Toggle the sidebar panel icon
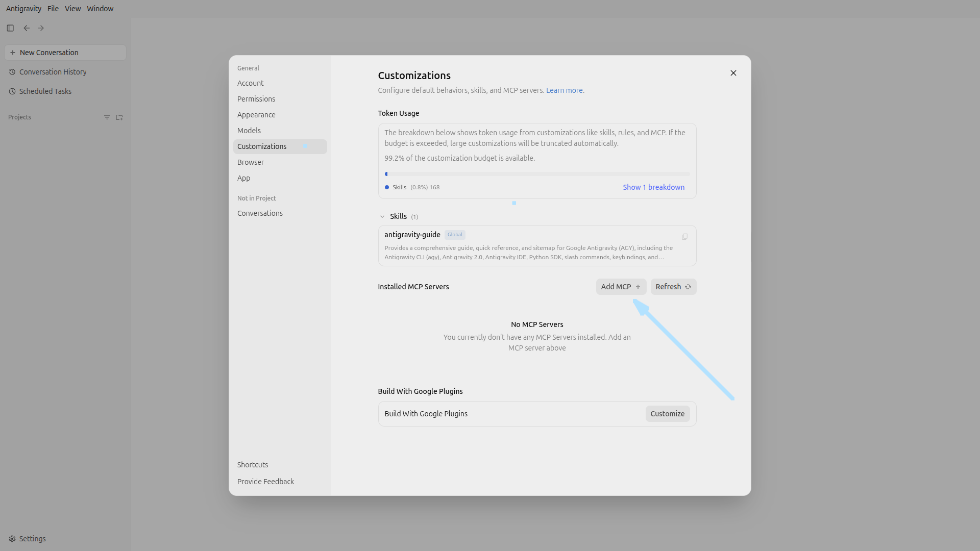Image resolution: width=980 pixels, height=551 pixels. point(10,28)
